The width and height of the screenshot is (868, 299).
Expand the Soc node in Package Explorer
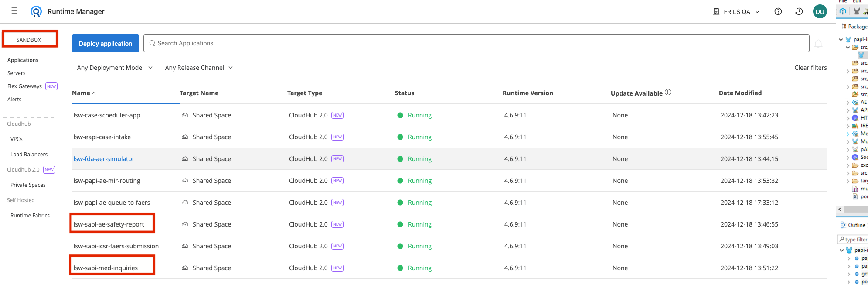(848, 158)
